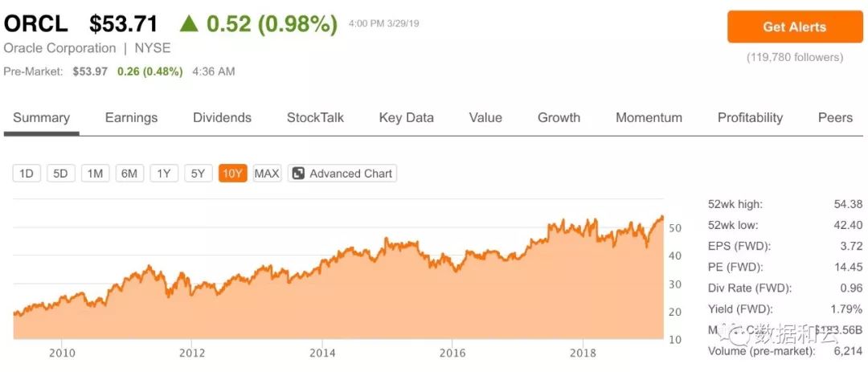Screen dimensions: 868x372
Task: Select the 1Y time range
Action: [x=164, y=174]
